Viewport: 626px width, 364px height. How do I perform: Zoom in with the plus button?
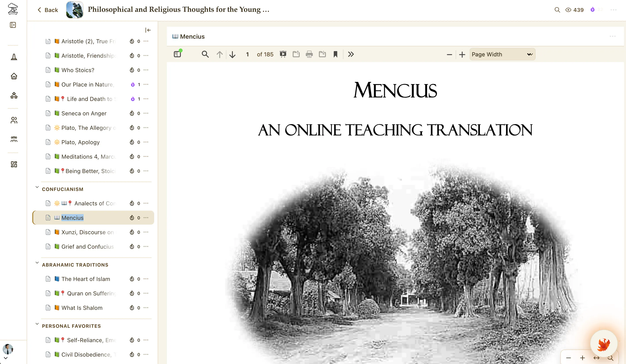tap(462, 54)
